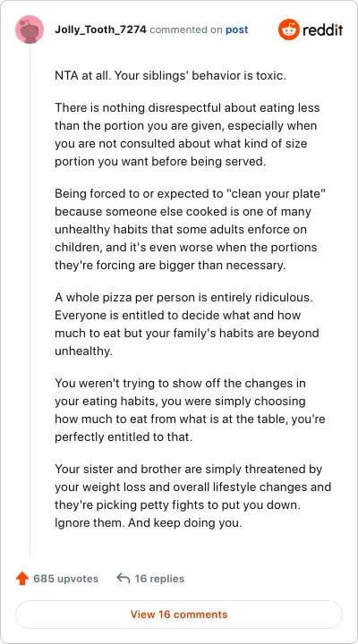Click the orange Reddit Snoo logo
Image resolution: width=358 pixels, height=644 pixels.
(x=288, y=30)
